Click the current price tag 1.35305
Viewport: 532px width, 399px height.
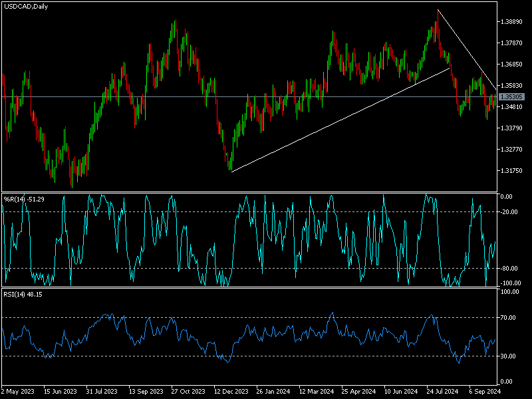513,97
